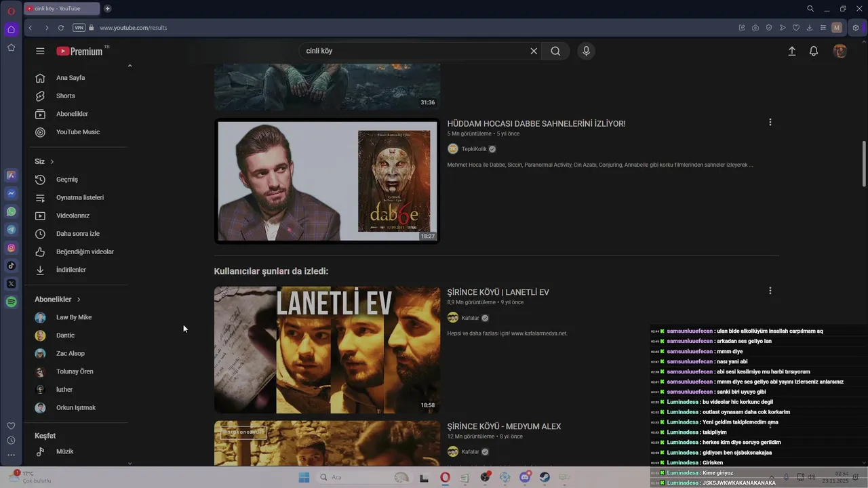Open WhatsApp in Opera sidebar
Image resolution: width=868 pixels, height=488 pixels.
[x=11, y=211]
